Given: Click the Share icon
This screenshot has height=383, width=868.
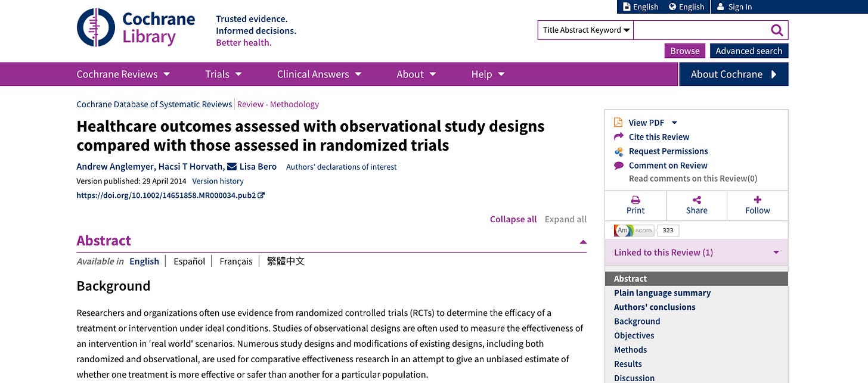Looking at the screenshot, I should pyautogui.click(x=696, y=200).
